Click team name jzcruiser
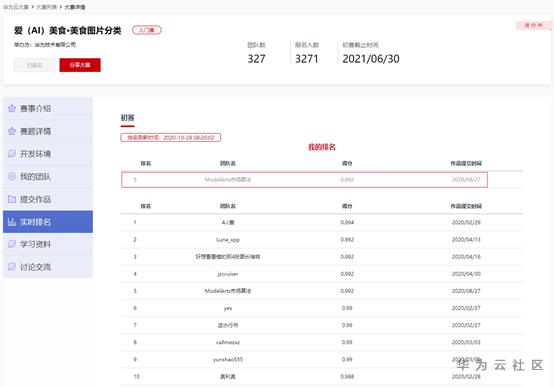554x387 pixels. tap(228, 274)
